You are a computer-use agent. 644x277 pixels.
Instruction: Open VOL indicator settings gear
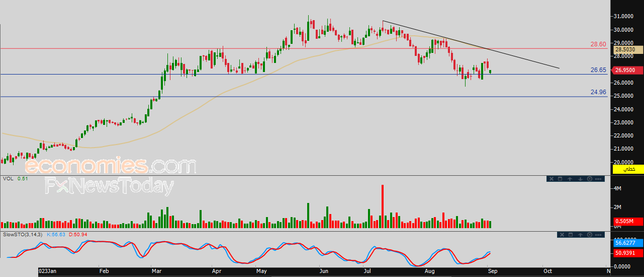point(589,179)
